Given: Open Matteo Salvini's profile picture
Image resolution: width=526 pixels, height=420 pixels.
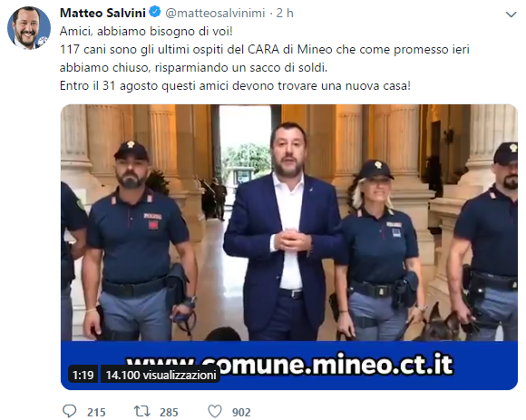Looking at the screenshot, I should (29, 28).
